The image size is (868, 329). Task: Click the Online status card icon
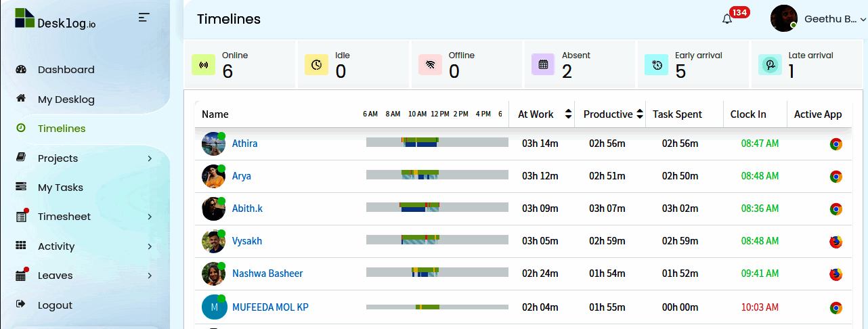[x=203, y=65]
